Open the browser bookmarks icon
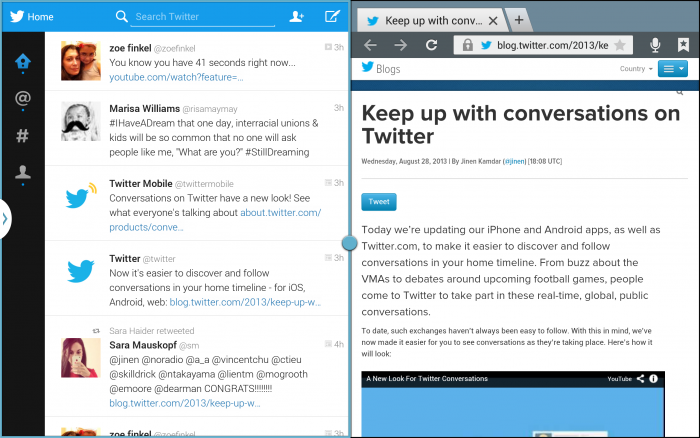Image resolution: width=700 pixels, height=438 pixels. pyautogui.click(x=682, y=45)
